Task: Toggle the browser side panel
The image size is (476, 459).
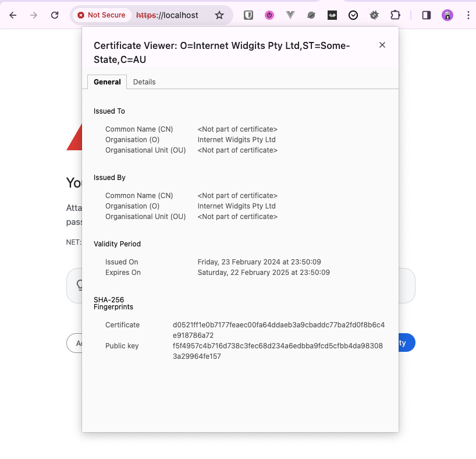Action: [427, 15]
